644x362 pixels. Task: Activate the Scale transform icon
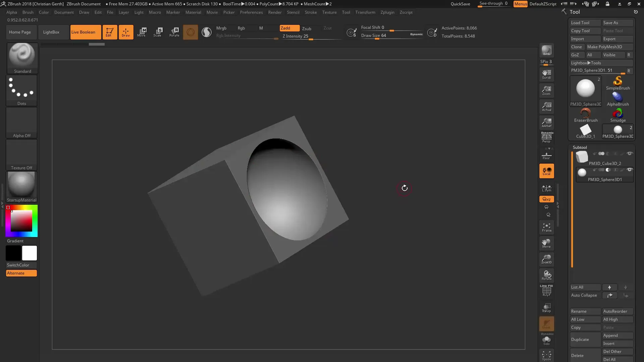coord(158,32)
